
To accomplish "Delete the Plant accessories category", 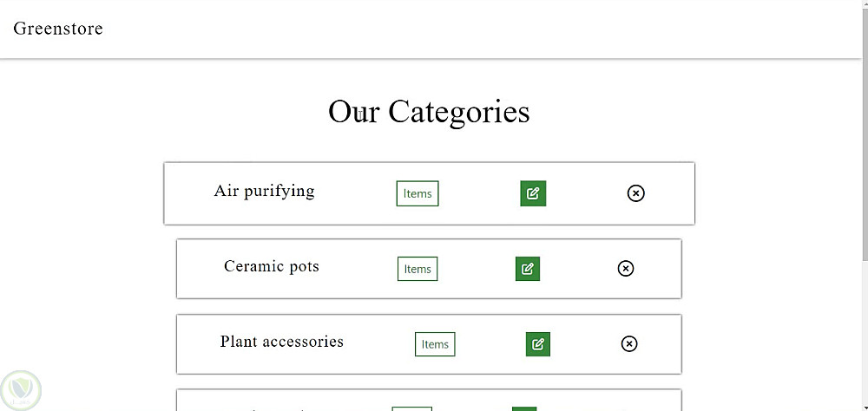I will point(629,344).
